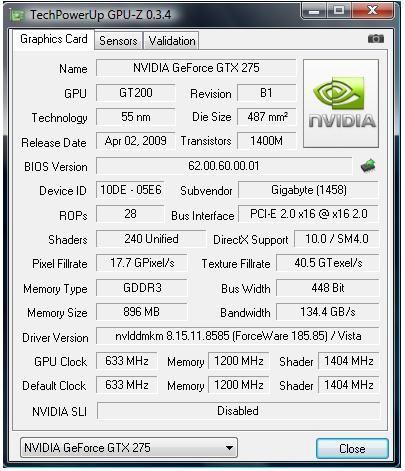Click the NVIDIA SLI field showing Disabled

[238, 411]
